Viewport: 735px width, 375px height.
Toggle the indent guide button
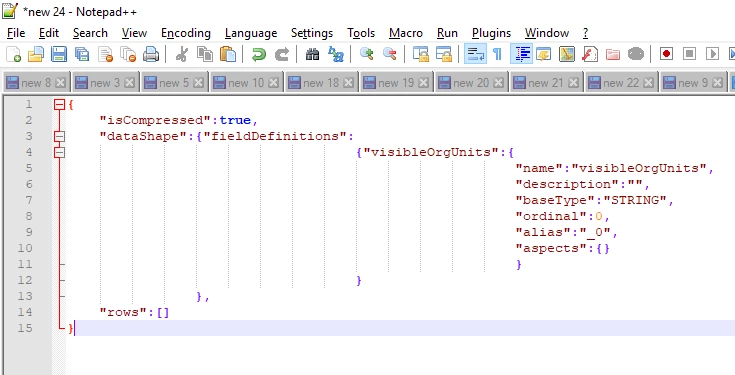click(522, 54)
